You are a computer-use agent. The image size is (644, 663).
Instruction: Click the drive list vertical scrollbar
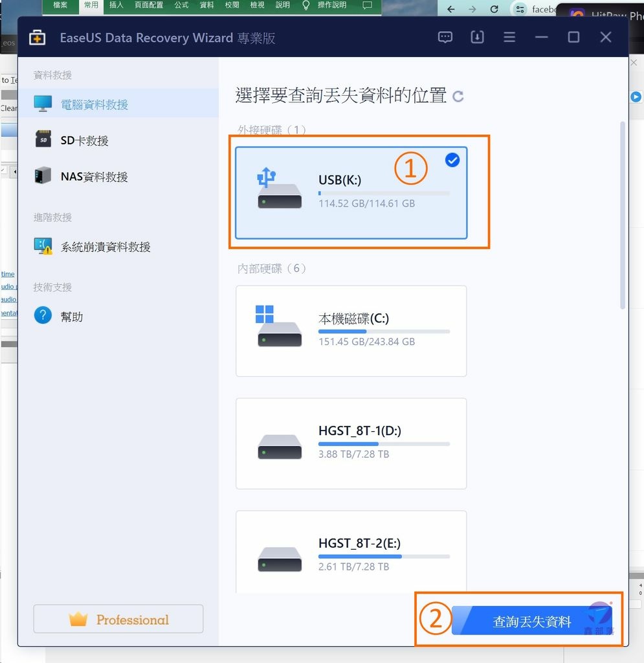coord(623,215)
